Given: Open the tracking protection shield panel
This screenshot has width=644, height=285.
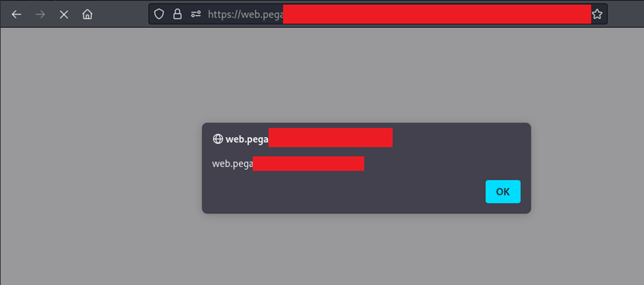Looking at the screenshot, I should coord(159,14).
